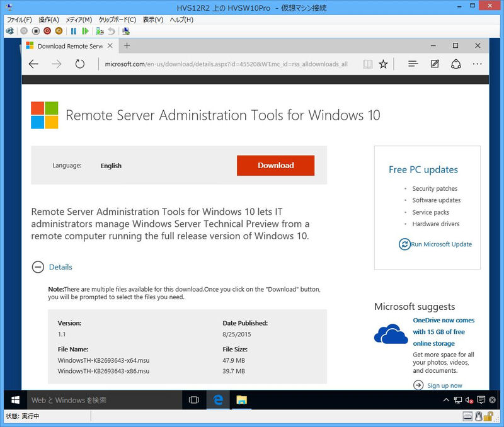Click the Sign up now arrow icon
This screenshot has width=504, height=427.
[x=418, y=385]
